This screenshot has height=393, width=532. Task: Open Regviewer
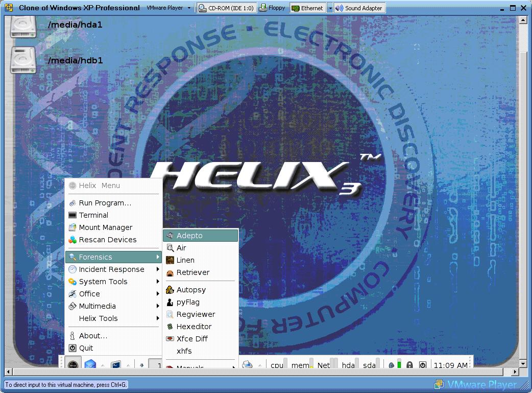[201, 314]
